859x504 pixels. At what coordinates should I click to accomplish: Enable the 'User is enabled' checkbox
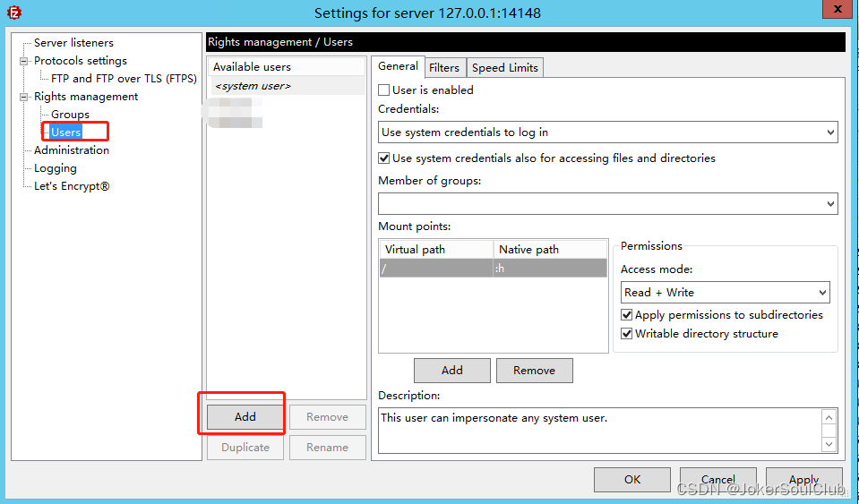(x=384, y=90)
